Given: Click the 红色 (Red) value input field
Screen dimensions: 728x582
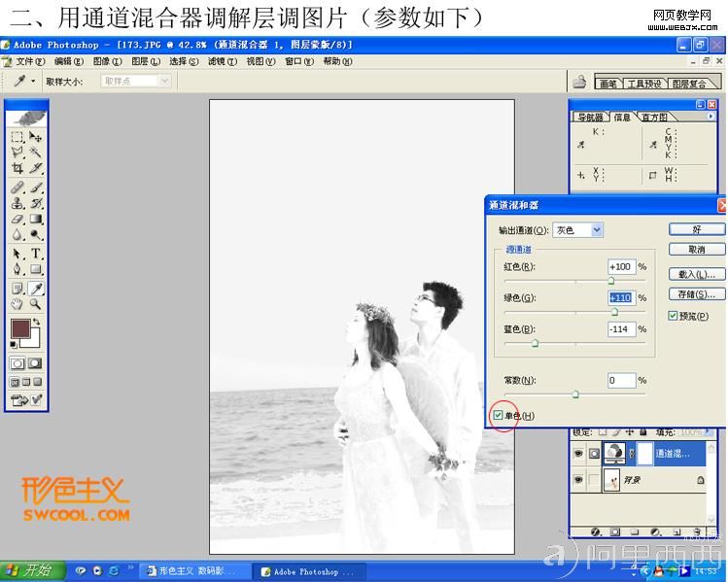Looking at the screenshot, I should click(x=620, y=266).
